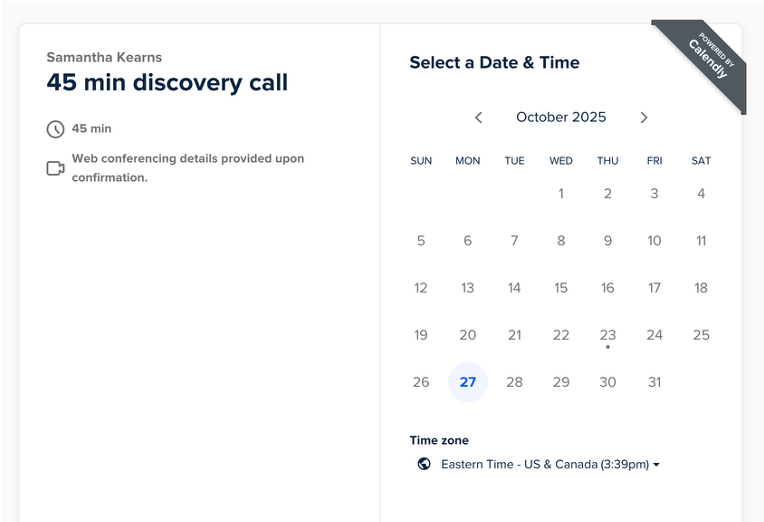Select October 22 on calendar
Viewport: 764px width, 522px height.
(561, 335)
